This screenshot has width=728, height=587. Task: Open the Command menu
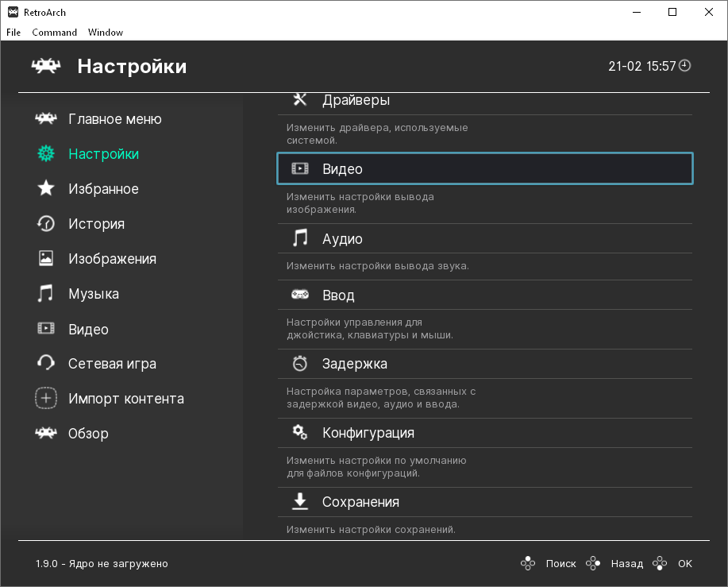tap(54, 32)
